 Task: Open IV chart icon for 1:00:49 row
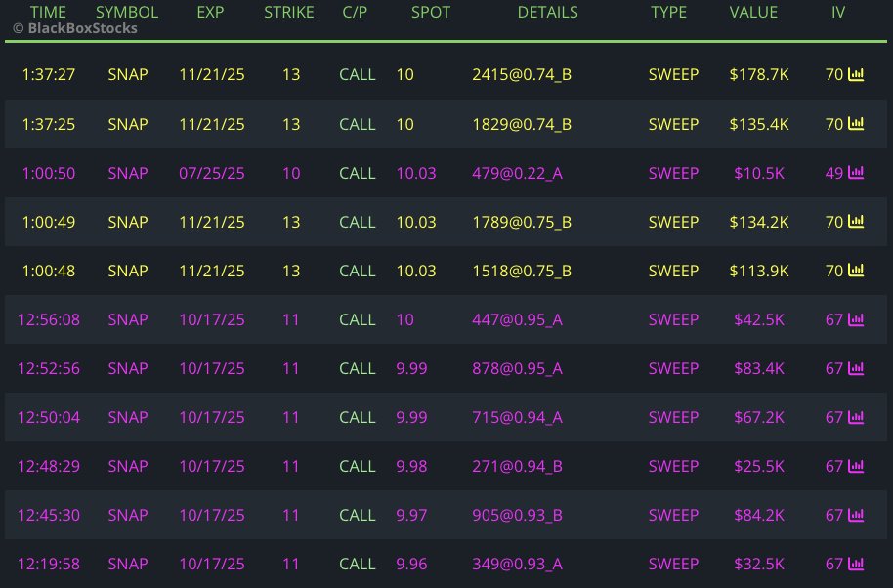856,222
